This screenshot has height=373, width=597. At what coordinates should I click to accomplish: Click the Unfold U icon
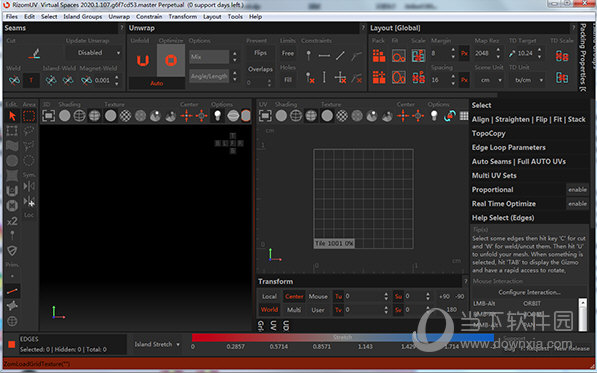pos(143,60)
